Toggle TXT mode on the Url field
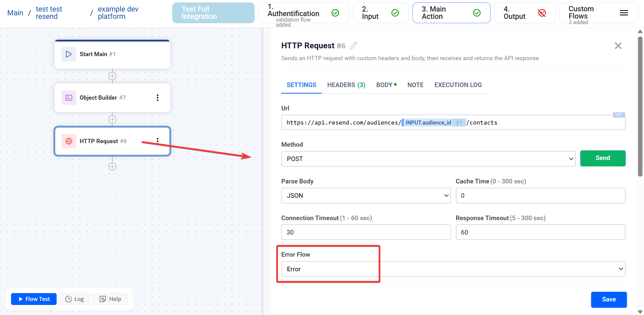This screenshot has height=315, width=644. (619, 115)
